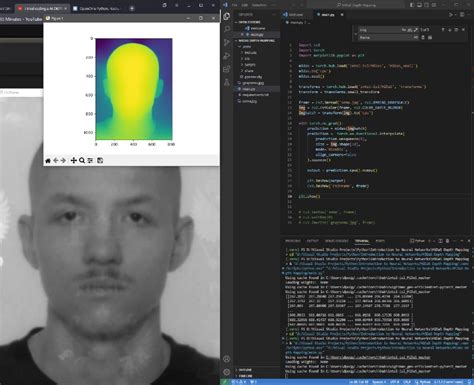The height and width of the screenshot is (385, 474).
Task: Open the Testing flask icon
Action: (227, 82)
